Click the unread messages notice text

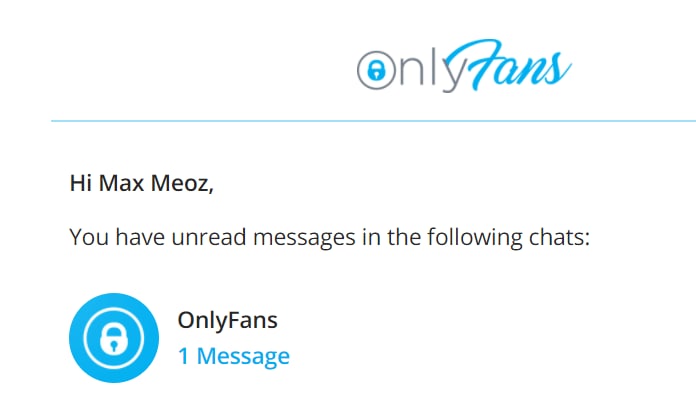(329, 237)
